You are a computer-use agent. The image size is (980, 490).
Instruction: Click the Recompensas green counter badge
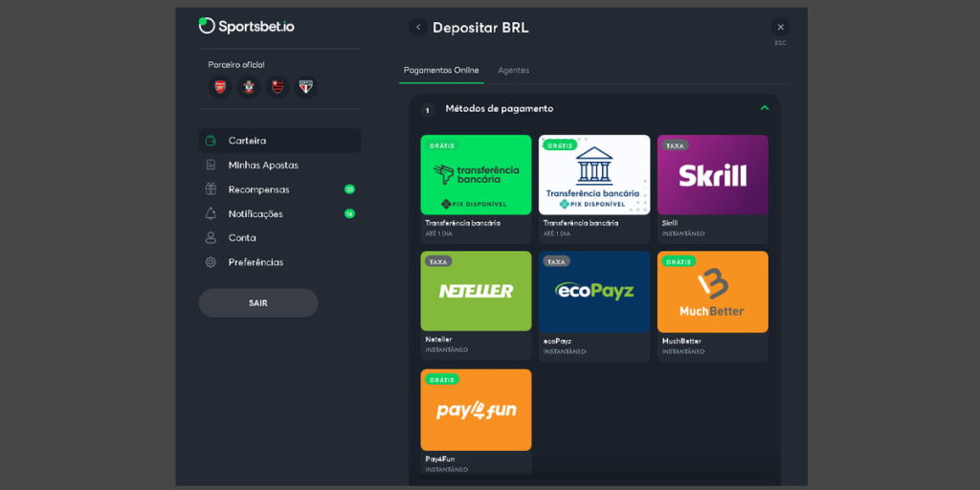click(349, 189)
